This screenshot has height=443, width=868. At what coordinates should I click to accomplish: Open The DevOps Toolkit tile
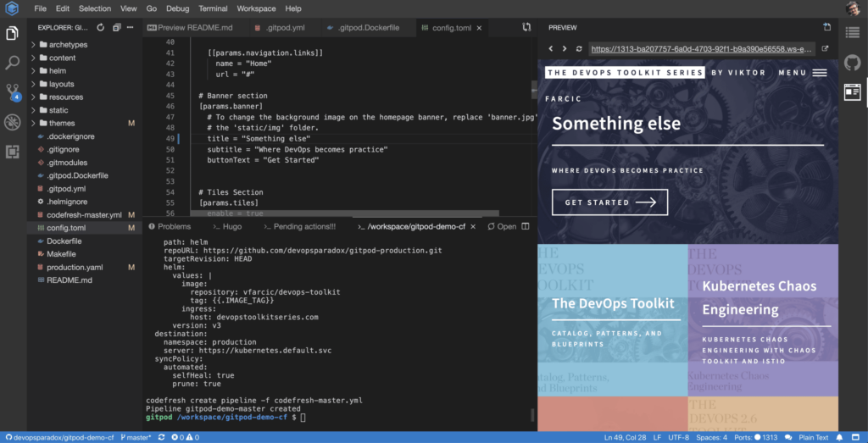(x=612, y=320)
